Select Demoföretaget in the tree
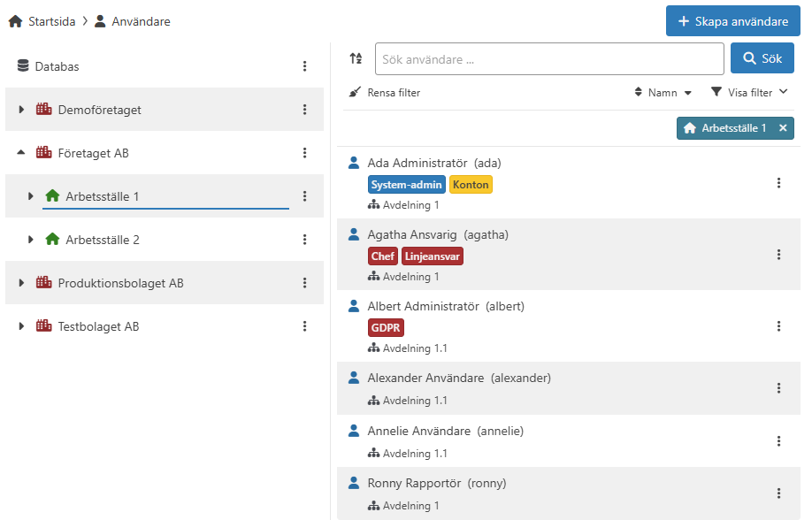The image size is (812, 520). (x=99, y=110)
